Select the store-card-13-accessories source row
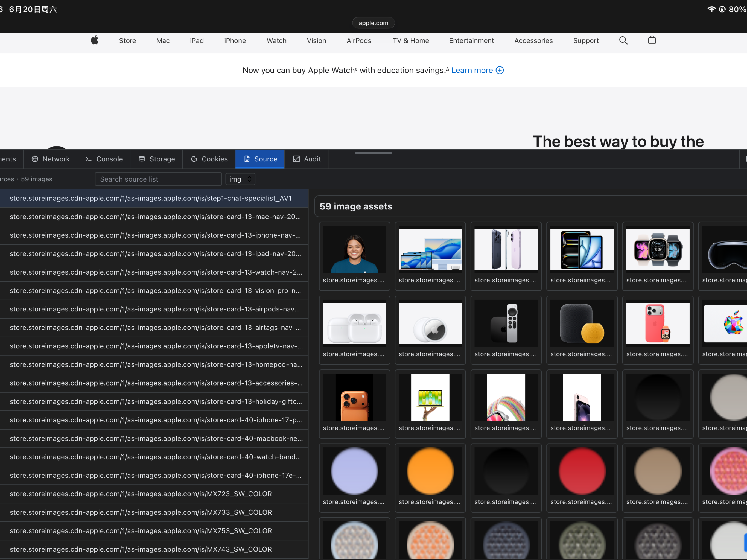 (154, 383)
